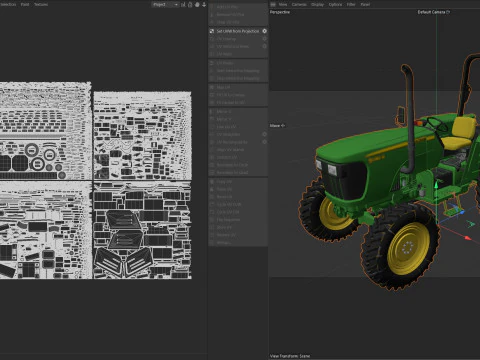This screenshot has width=480, height=360.
Task: Apply Normalize to Quad
Action: tap(238, 173)
